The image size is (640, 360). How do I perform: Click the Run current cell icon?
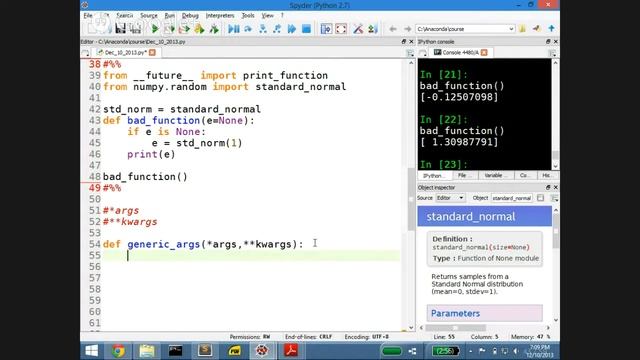pos(169,29)
